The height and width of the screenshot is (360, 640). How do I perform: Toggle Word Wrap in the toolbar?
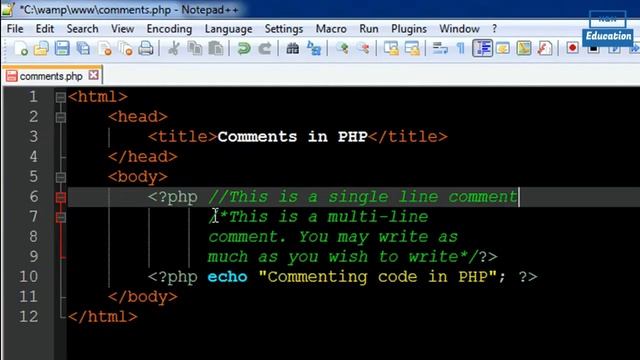pyautogui.click(x=440, y=49)
